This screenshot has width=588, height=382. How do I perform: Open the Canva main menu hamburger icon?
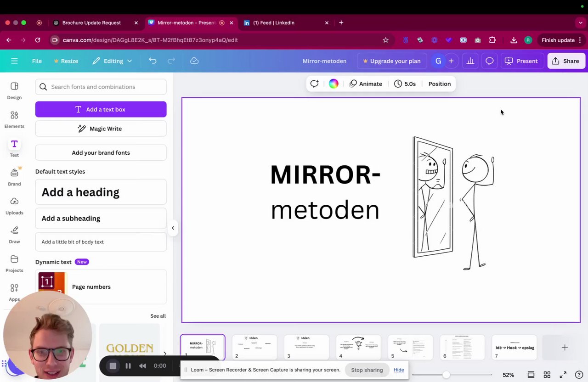pyautogui.click(x=14, y=61)
